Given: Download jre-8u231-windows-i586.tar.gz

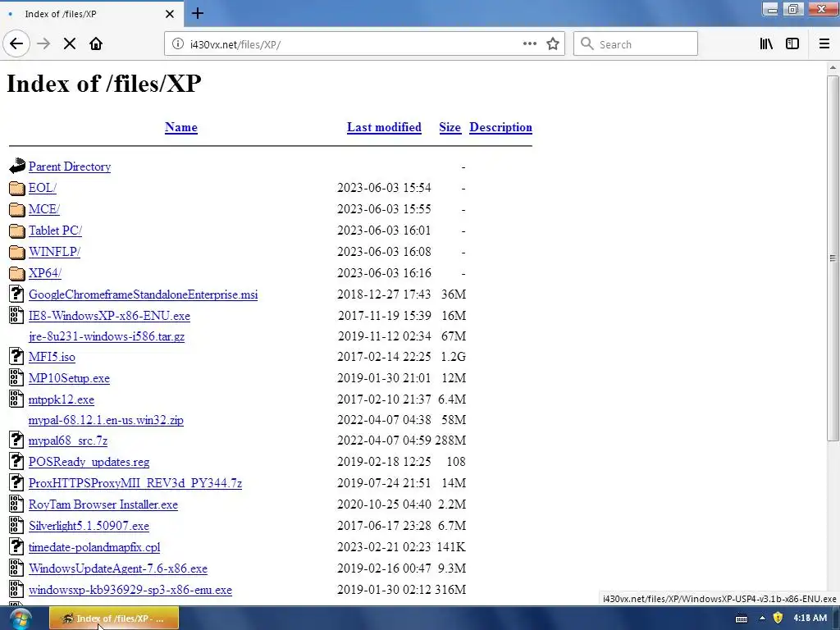Looking at the screenshot, I should coord(107,336).
